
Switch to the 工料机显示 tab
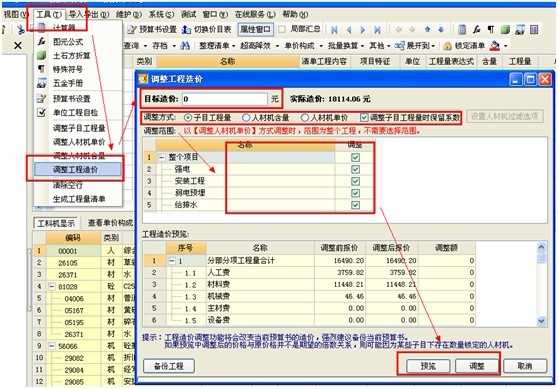pyautogui.click(x=56, y=224)
